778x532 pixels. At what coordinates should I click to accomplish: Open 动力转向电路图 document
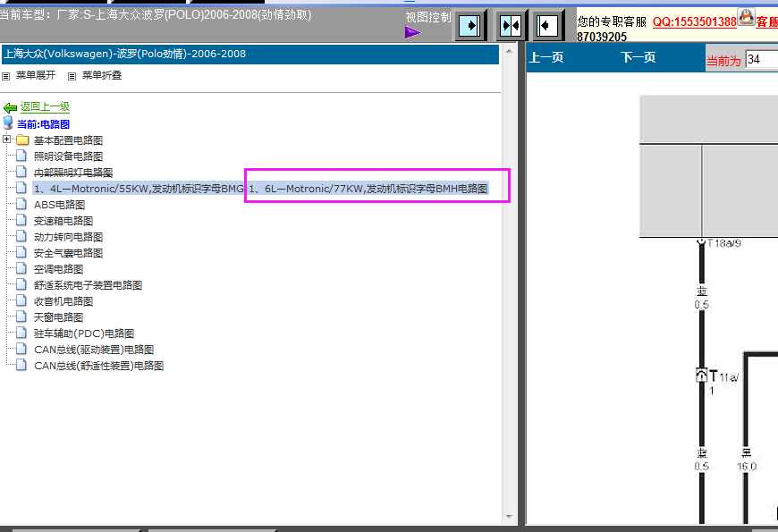68,237
